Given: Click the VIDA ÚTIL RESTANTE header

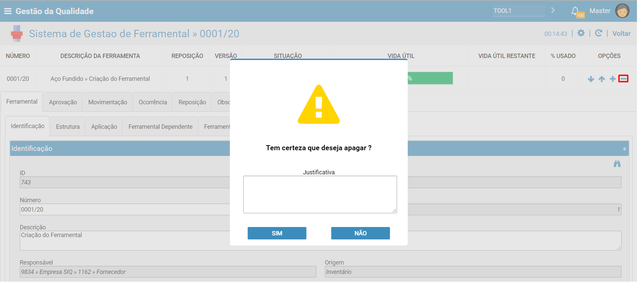Looking at the screenshot, I should (507, 56).
